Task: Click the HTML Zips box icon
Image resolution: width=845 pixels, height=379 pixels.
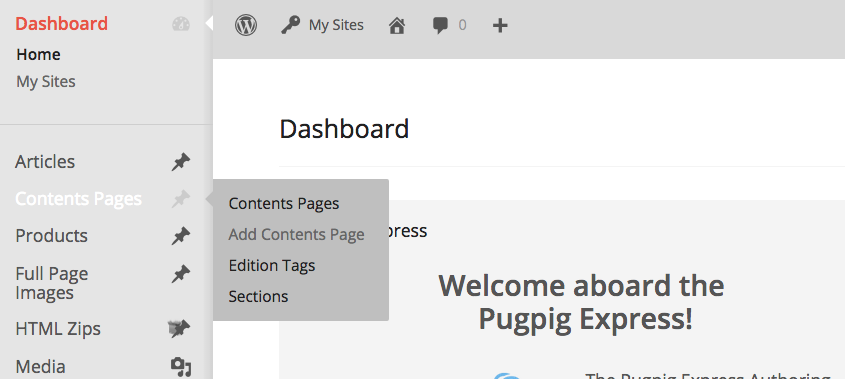Action: click(x=179, y=328)
